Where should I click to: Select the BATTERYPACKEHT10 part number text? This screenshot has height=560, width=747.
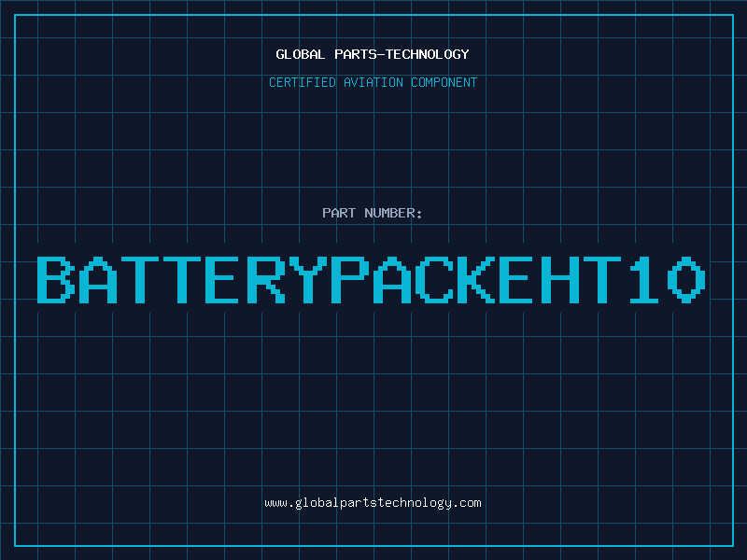coord(371,279)
